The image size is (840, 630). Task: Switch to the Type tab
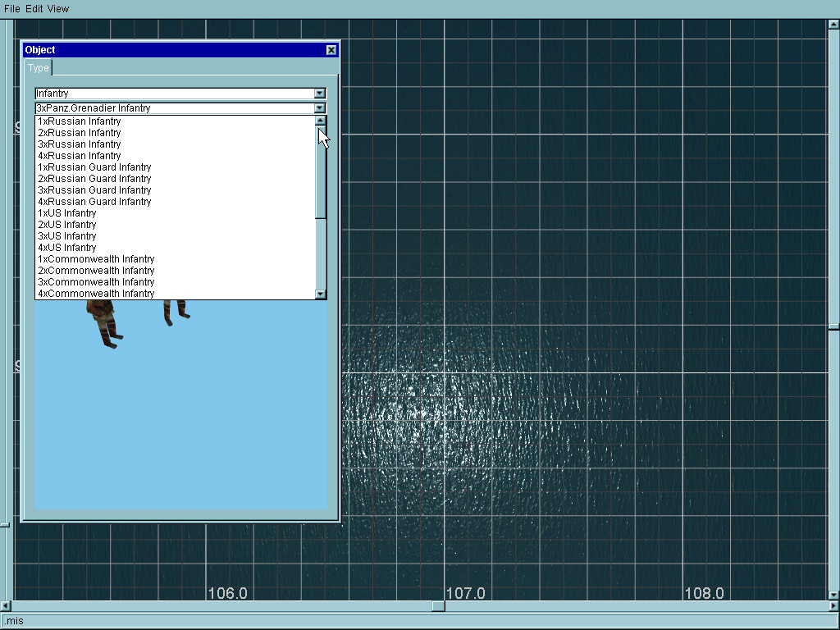point(39,68)
